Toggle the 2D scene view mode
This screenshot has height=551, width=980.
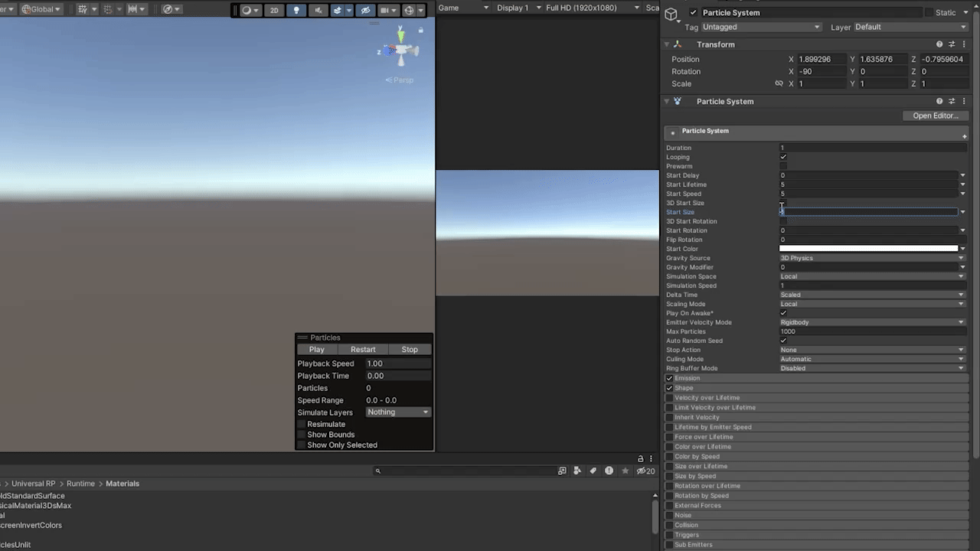274,10
